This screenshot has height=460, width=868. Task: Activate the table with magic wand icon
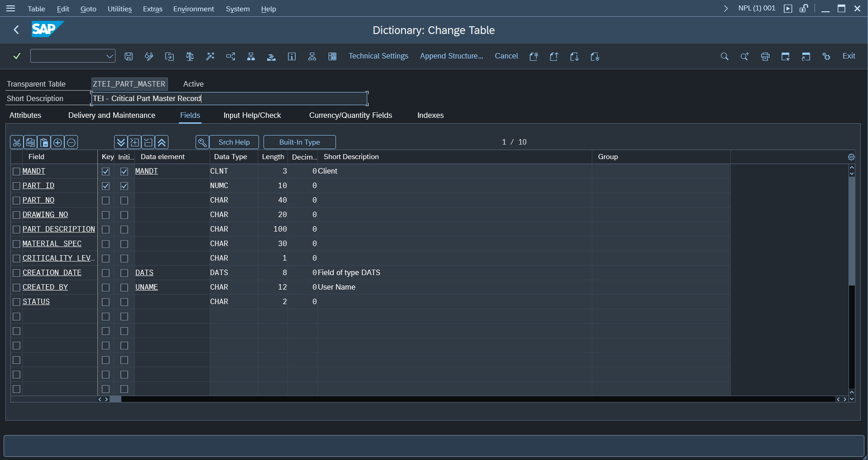(210, 56)
